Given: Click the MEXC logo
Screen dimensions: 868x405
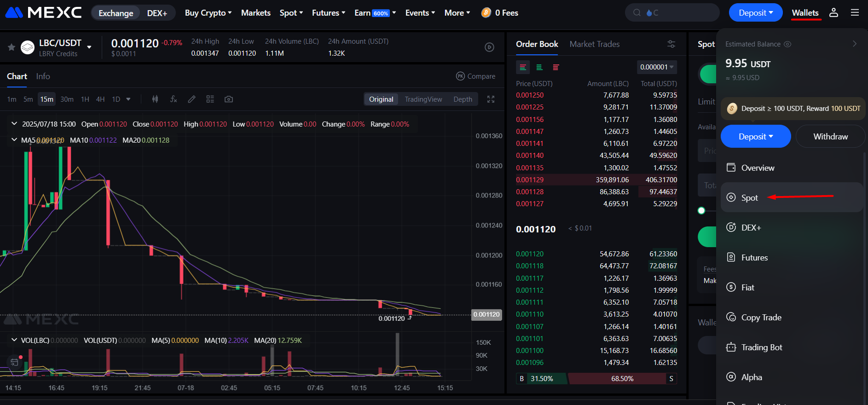Looking at the screenshot, I should [x=43, y=12].
